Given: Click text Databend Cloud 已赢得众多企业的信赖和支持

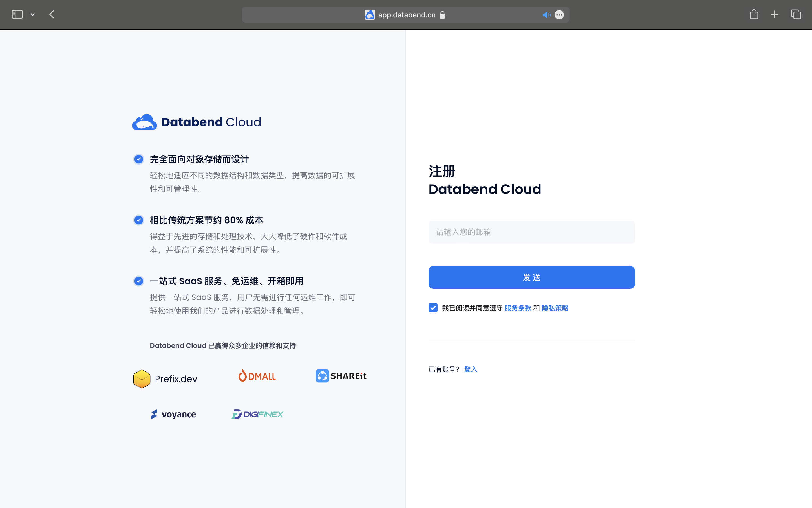Looking at the screenshot, I should (223, 346).
